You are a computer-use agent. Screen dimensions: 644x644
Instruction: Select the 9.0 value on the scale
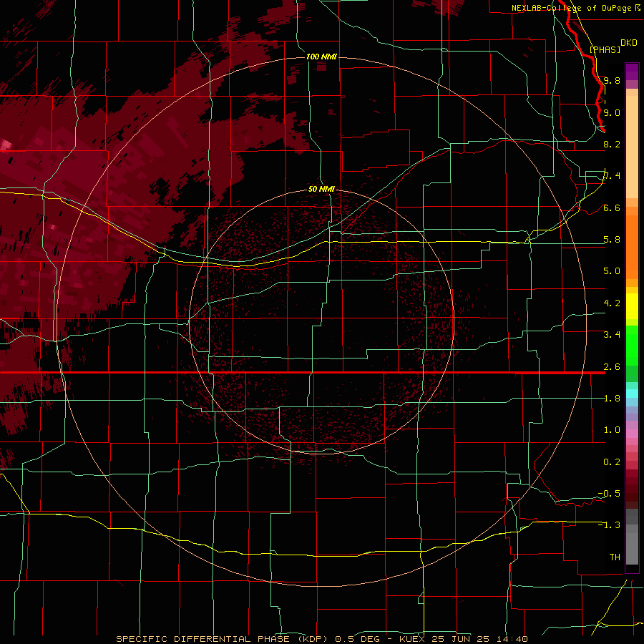pyautogui.click(x=612, y=112)
